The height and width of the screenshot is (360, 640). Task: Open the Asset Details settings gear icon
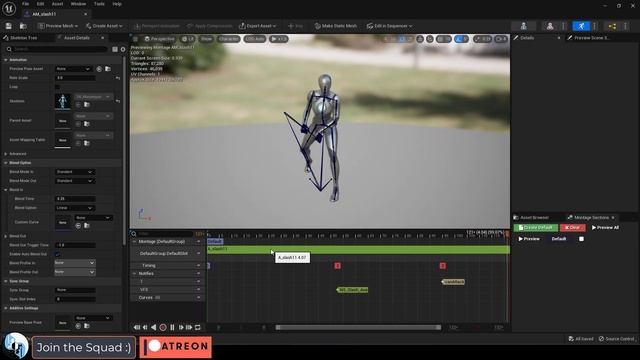point(123,49)
